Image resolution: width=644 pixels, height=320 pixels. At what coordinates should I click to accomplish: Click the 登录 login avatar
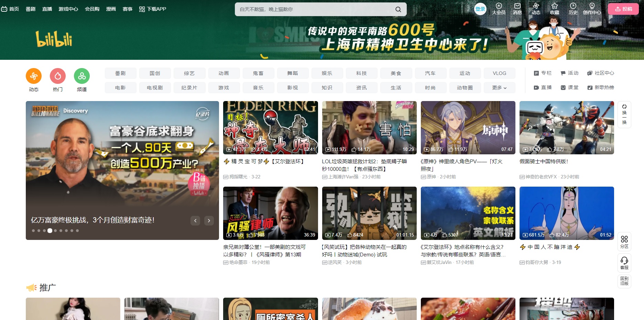coord(480,9)
